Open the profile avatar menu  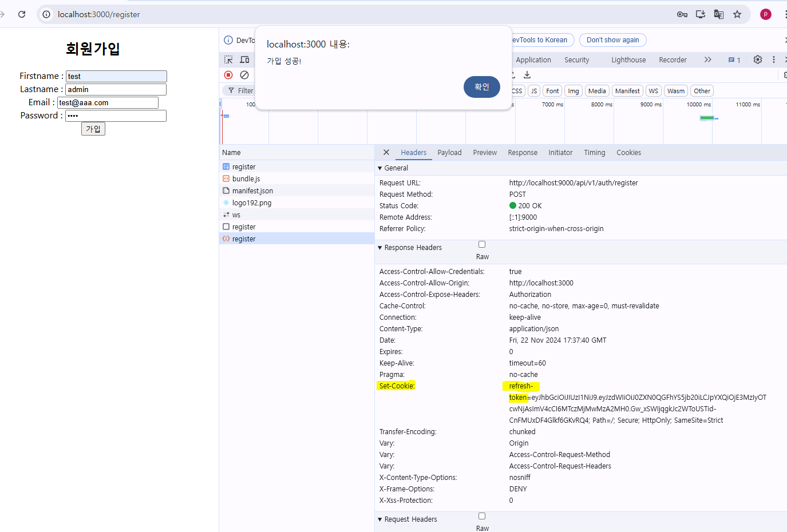tap(766, 14)
